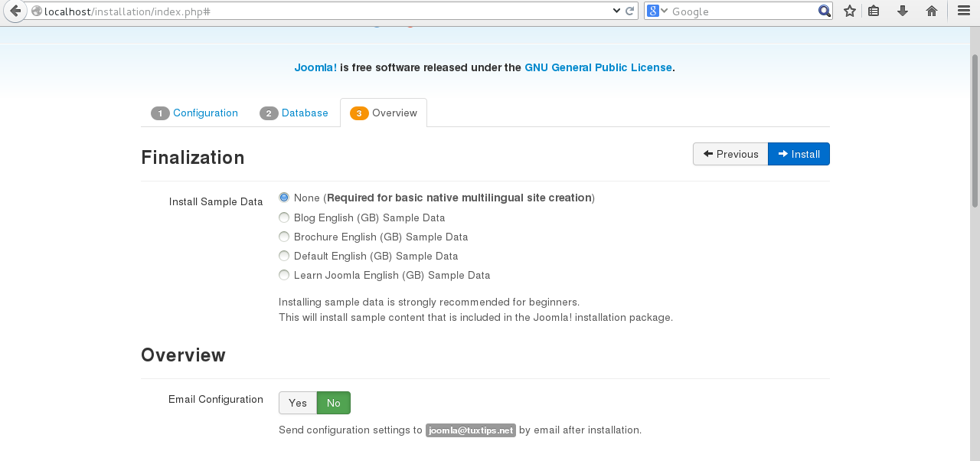Image resolution: width=980 pixels, height=461 pixels.
Task: Switch to Configuration tab
Action: pyautogui.click(x=194, y=113)
